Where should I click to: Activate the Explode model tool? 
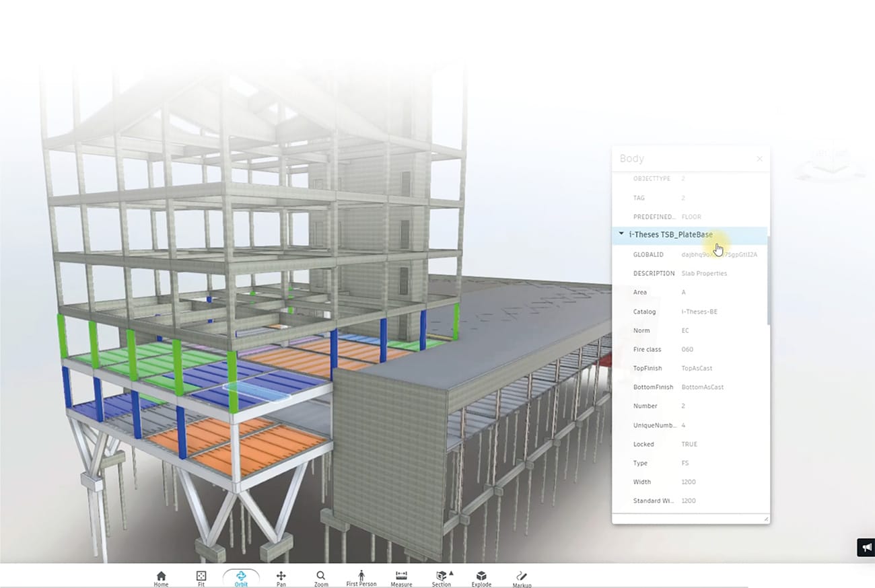[481, 579]
